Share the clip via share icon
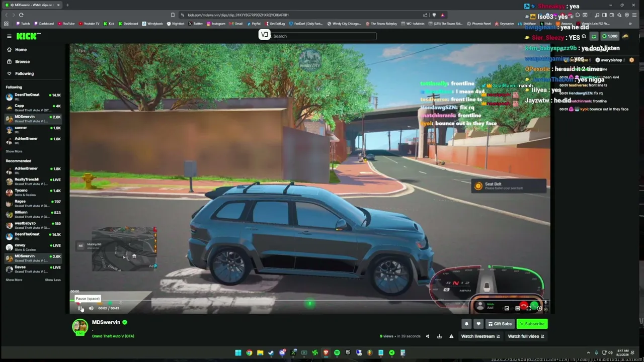644x362 pixels. (428, 336)
